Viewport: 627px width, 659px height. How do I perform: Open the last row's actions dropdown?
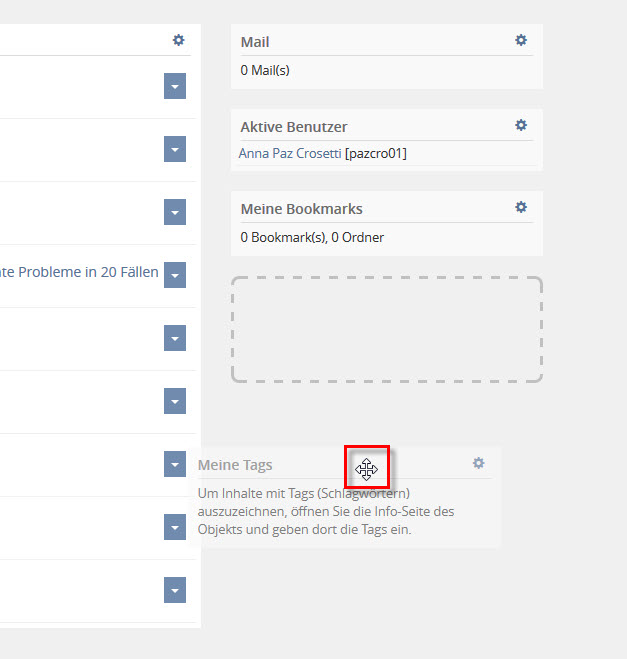click(175, 590)
